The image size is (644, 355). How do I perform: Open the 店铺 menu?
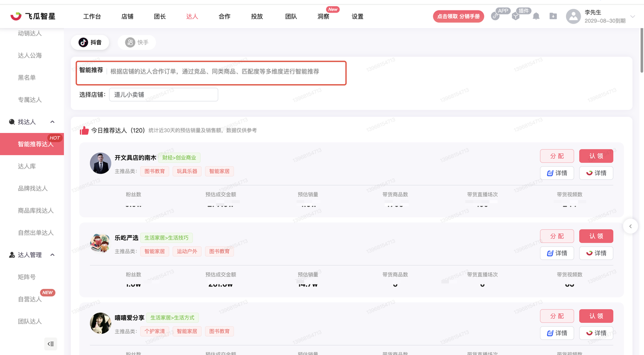pyautogui.click(x=127, y=17)
